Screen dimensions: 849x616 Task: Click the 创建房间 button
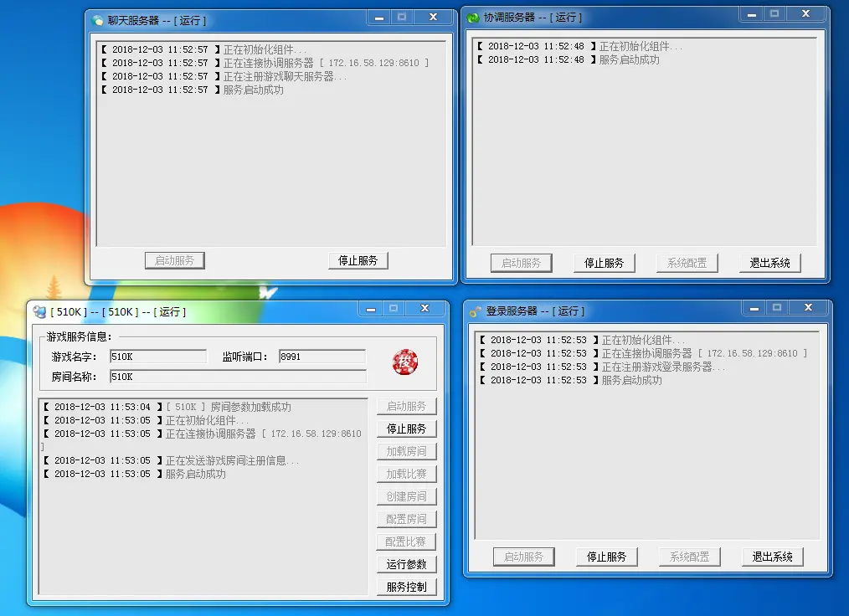(407, 496)
